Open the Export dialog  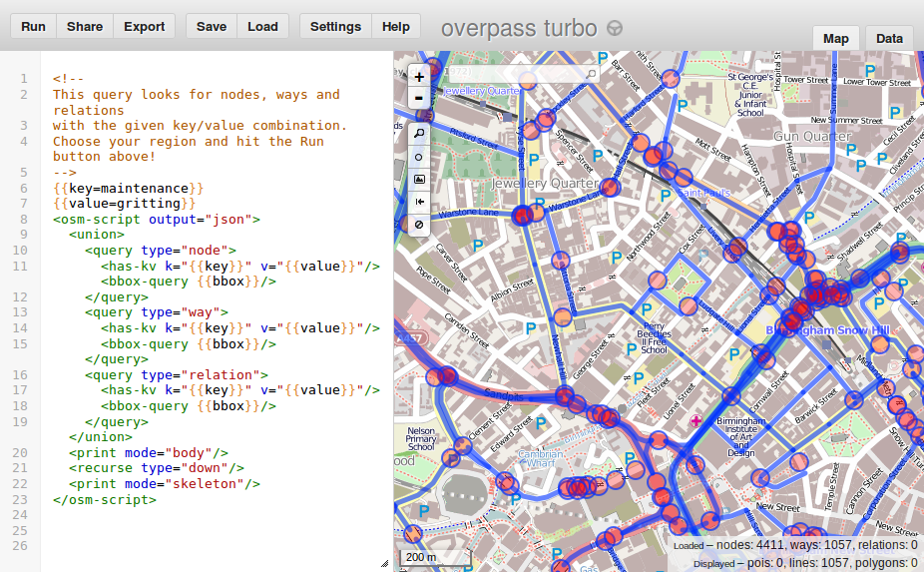pyautogui.click(x=144, y=27)
